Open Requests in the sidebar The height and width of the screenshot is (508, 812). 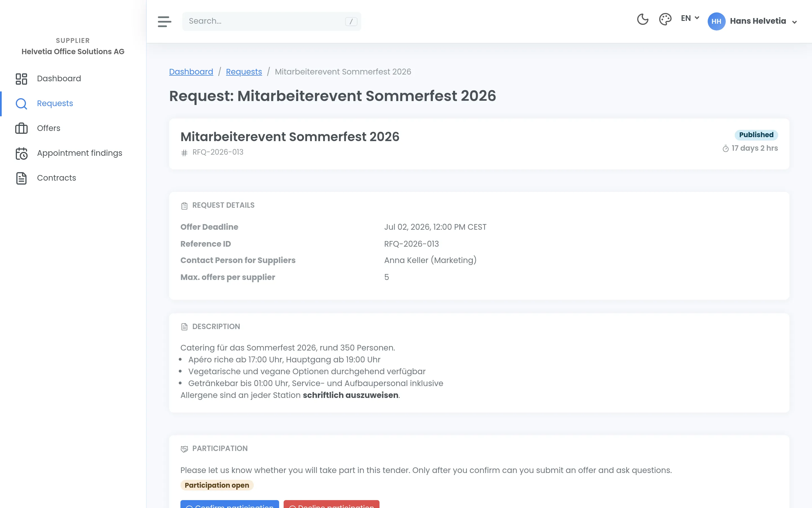tap(73, 104)
